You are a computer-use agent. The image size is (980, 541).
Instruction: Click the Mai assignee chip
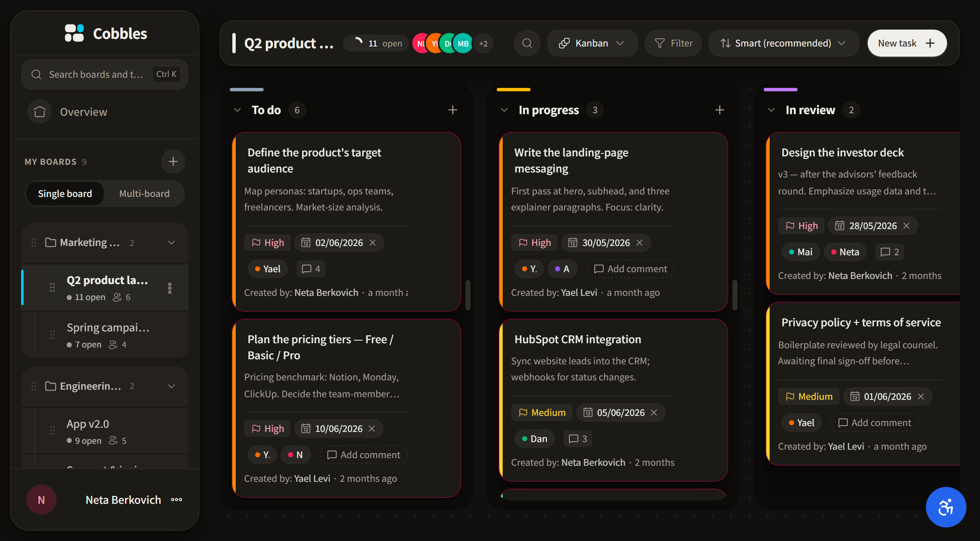801,252
